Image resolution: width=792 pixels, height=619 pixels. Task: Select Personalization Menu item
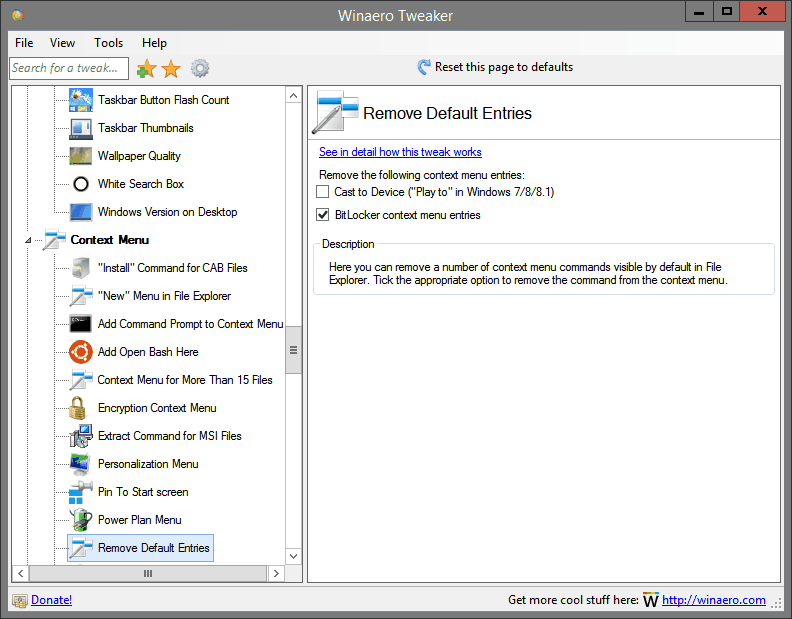pos(148,464)
